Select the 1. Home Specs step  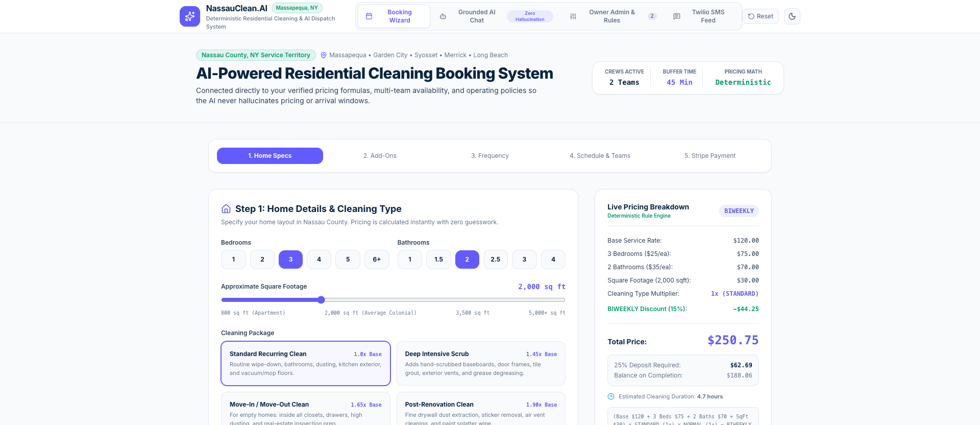(270, 156)
